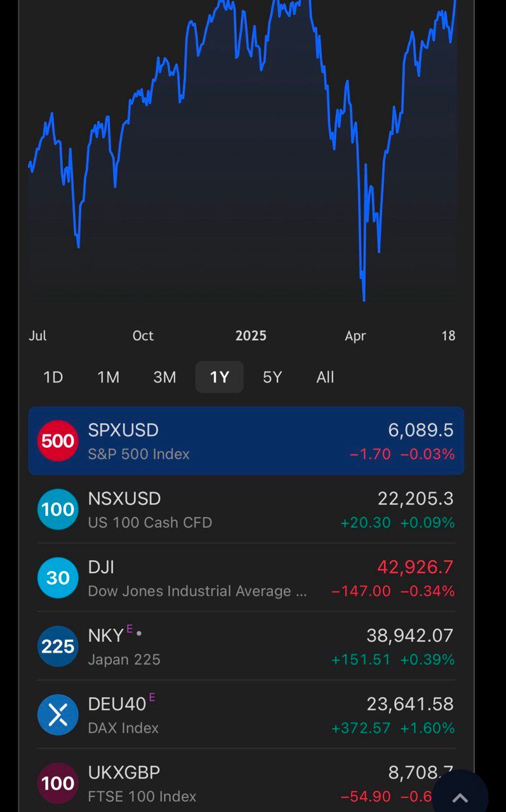The height and width of the screenshot is (812, 506).
Task: Show the All time range
Action: (325, 377)
